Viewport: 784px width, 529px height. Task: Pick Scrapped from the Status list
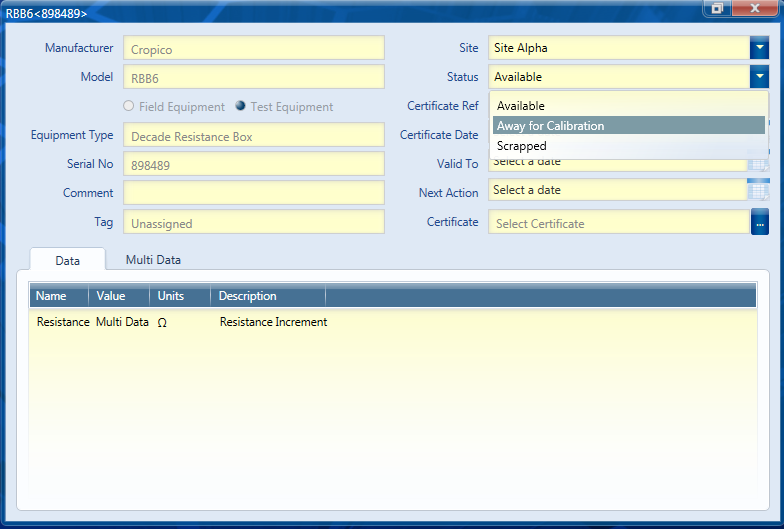(x=628, y=146)
